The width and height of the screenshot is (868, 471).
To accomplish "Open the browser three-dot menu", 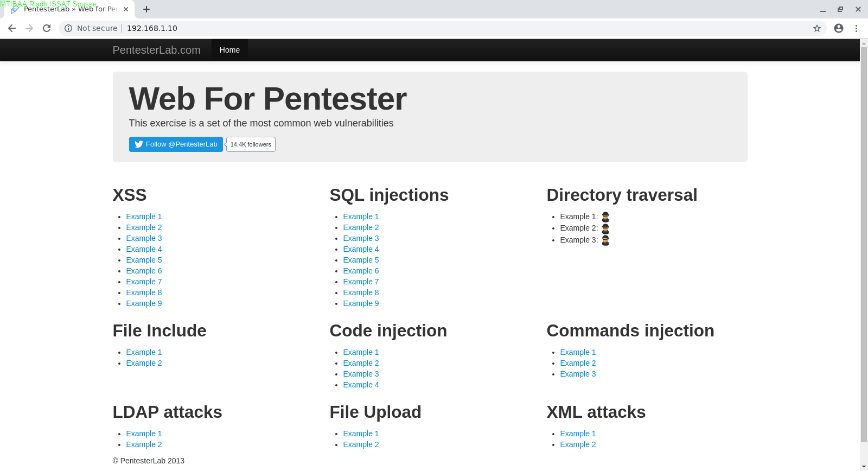I will click(x=857, y=28).
